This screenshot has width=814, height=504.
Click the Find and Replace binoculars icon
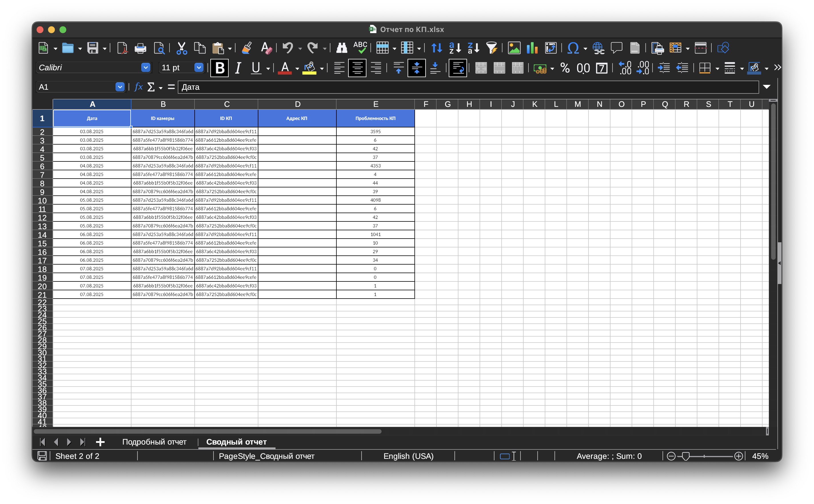pyautogui.click(x=342, y=48)
